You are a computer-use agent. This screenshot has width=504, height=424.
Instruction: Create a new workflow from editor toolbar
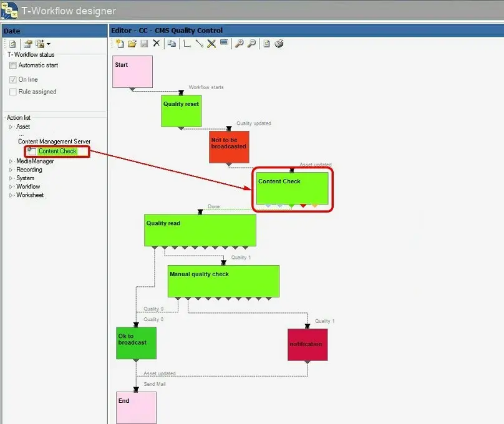tap(120, 44)
